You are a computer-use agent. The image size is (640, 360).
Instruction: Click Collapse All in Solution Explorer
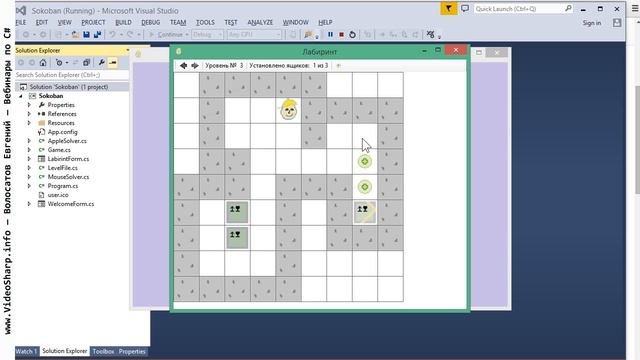point(86,62)
